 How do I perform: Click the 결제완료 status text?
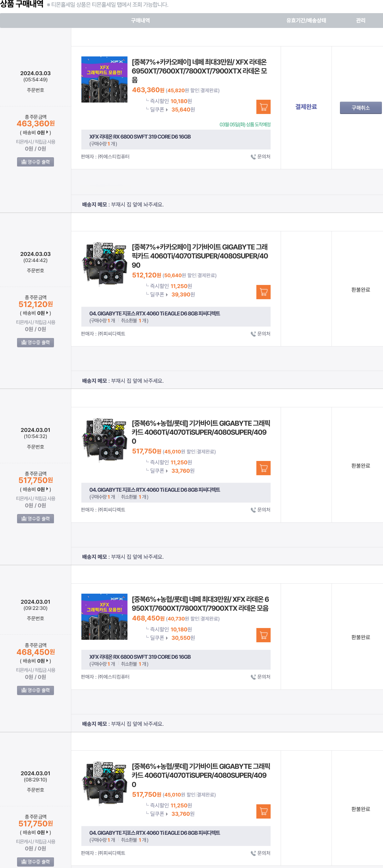coord(306,107)
